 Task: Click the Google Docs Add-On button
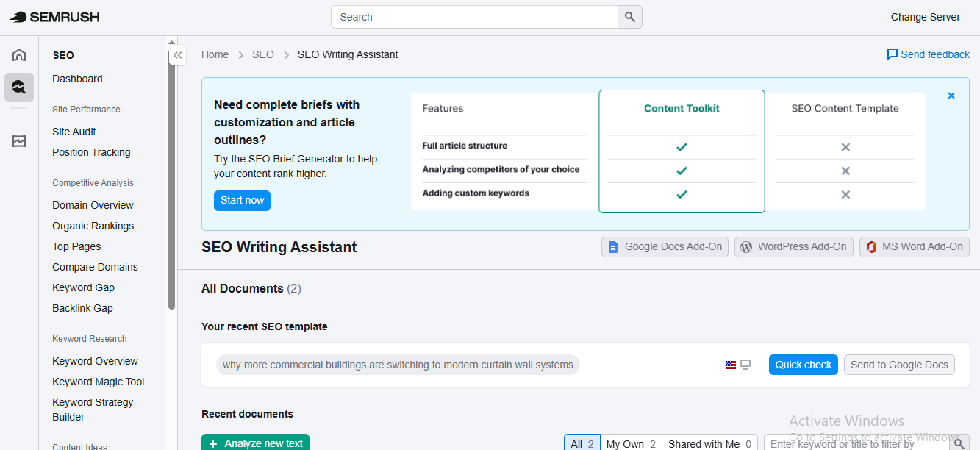click(x=665, y=247)
